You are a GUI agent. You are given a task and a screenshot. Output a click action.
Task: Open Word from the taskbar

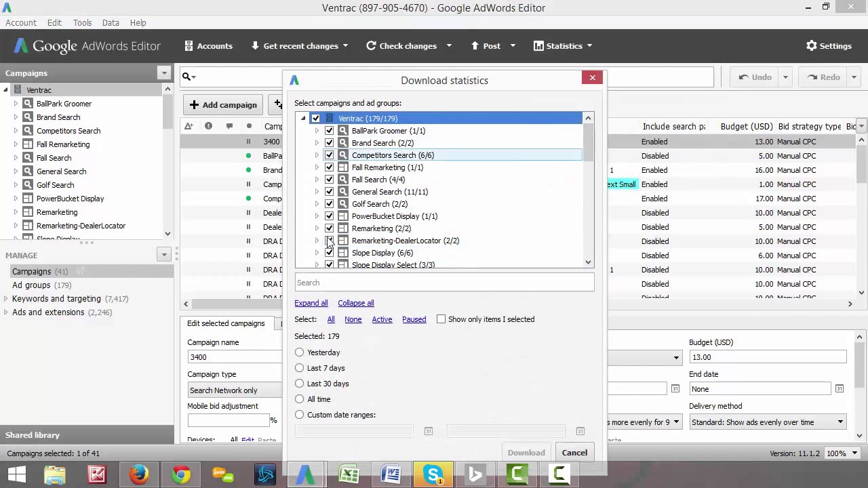point(391,474)
